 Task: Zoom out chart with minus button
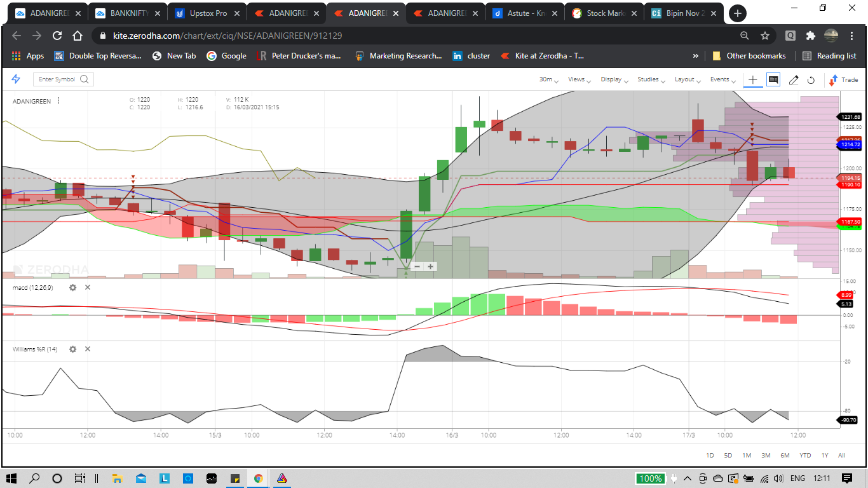(x=417, y=266)
